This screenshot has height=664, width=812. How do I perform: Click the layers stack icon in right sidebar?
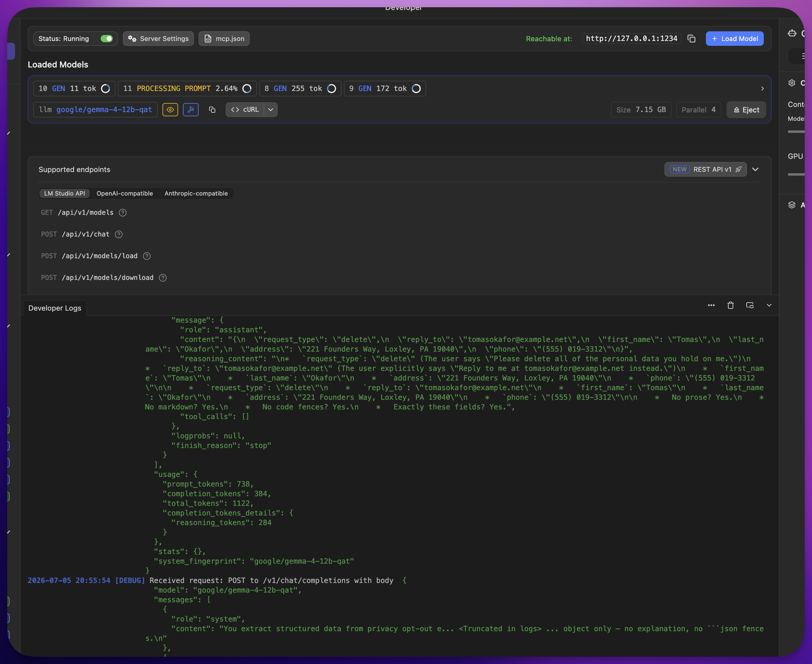792,205
